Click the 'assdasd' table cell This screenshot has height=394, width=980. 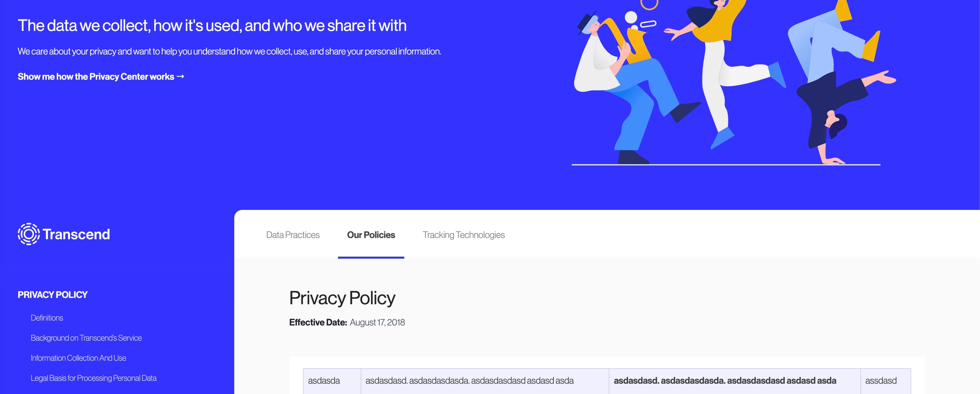(x=886, y=381)
